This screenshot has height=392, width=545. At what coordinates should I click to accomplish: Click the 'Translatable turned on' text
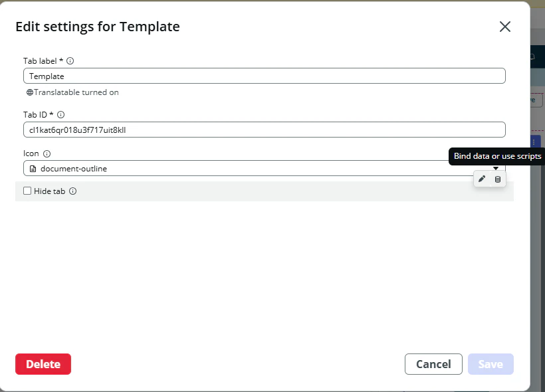[76, 92]
